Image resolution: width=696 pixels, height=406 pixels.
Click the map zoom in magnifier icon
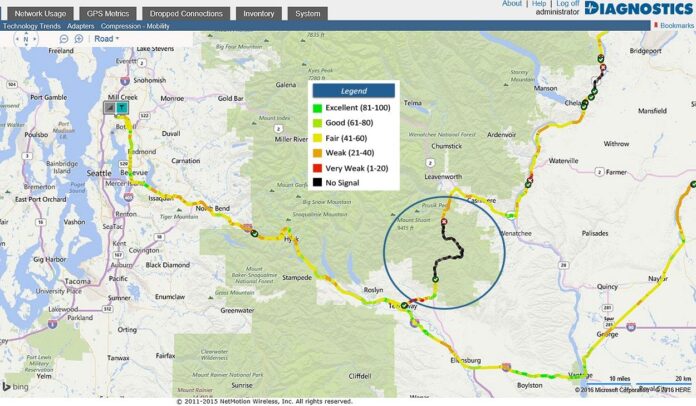pyautogui.click(x=78, y=39)
